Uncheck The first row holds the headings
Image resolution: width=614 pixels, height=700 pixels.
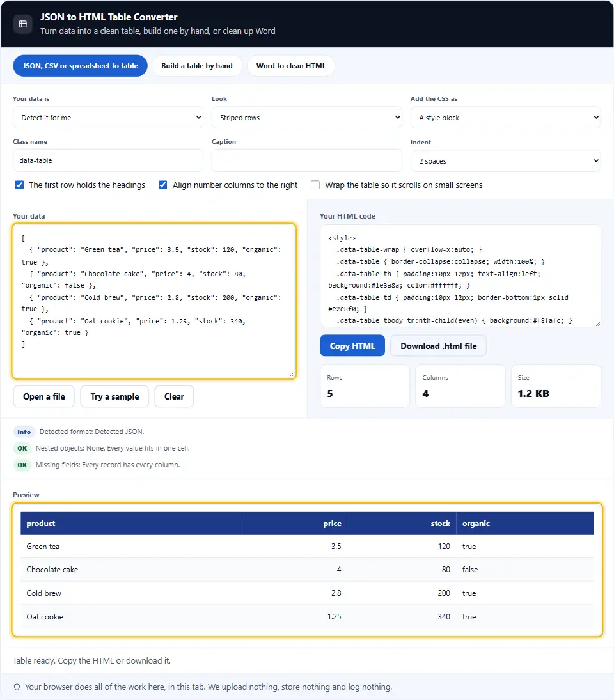(20, 185)
